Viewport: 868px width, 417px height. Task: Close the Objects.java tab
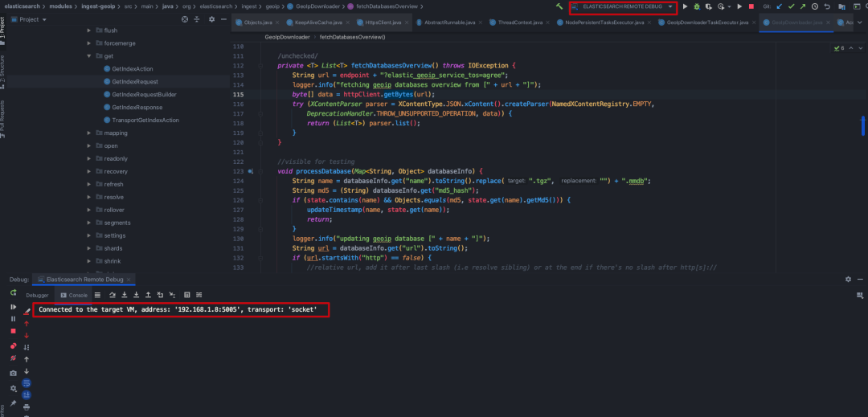[x=276, y=22]
